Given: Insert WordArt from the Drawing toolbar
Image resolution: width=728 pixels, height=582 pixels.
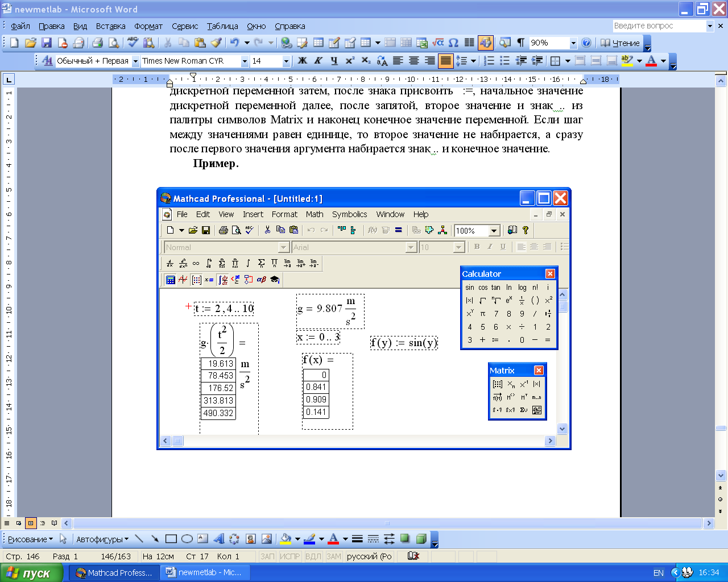Looking at the screenshot, I should [x=218, y=539].
